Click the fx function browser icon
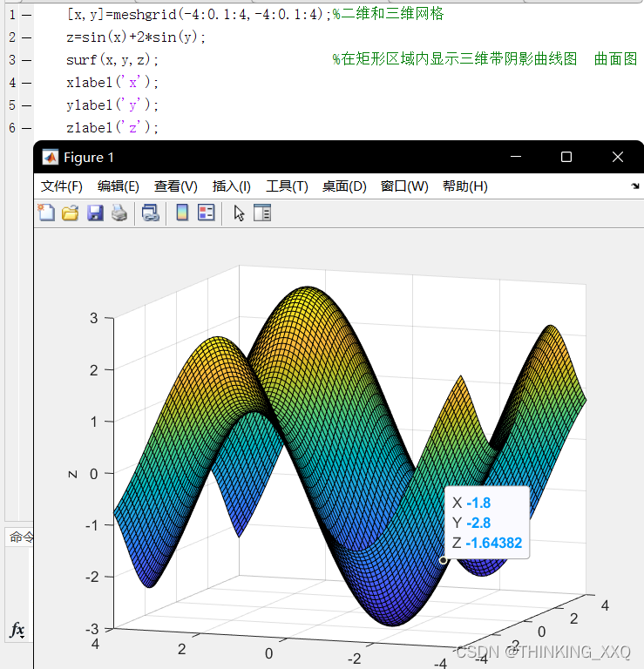 point(17,630)
